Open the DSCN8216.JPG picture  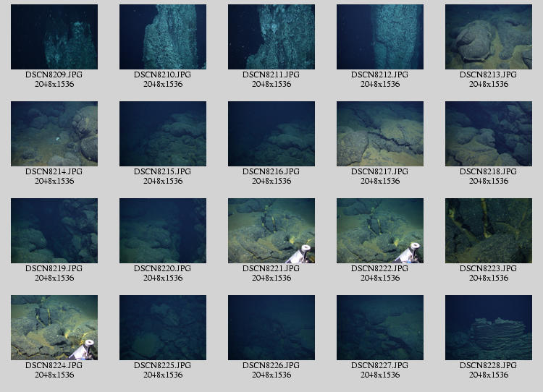271,134
